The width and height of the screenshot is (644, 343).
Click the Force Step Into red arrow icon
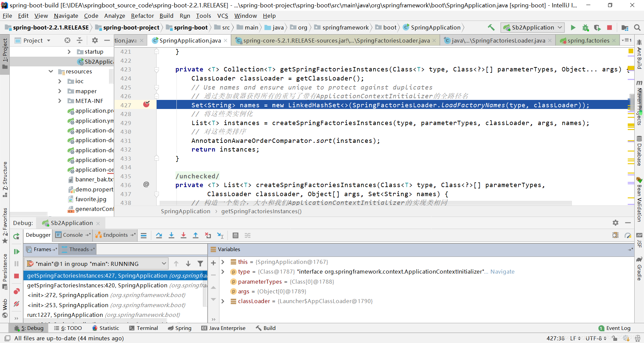[183, 235]
